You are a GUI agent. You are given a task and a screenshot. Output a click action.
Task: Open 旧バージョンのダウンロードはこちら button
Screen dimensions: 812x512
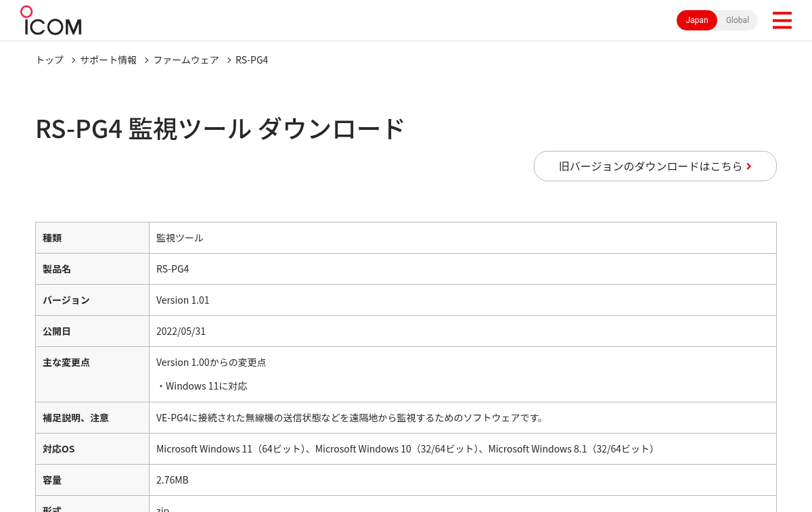point(655,166)
